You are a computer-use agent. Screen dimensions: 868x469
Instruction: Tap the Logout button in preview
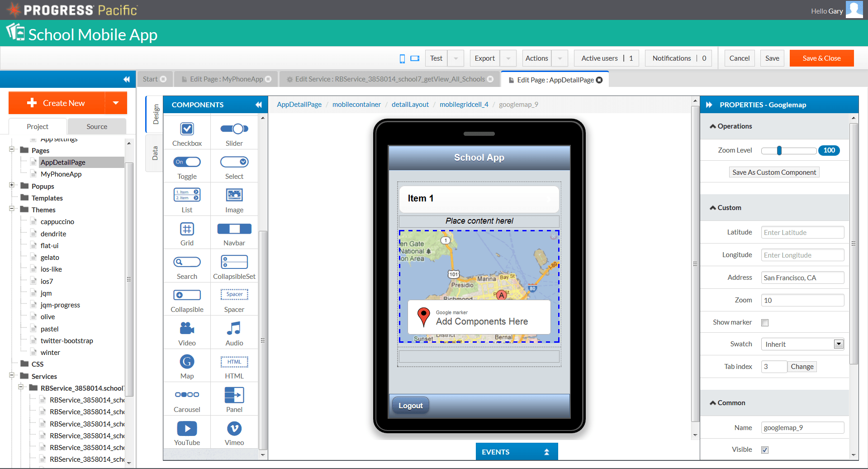click(410, 406)
